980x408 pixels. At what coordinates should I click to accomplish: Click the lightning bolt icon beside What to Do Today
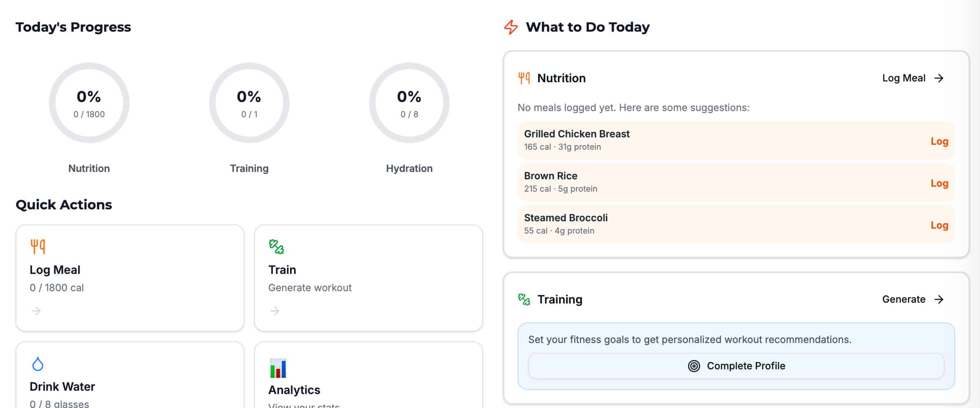tap(511, 27)
